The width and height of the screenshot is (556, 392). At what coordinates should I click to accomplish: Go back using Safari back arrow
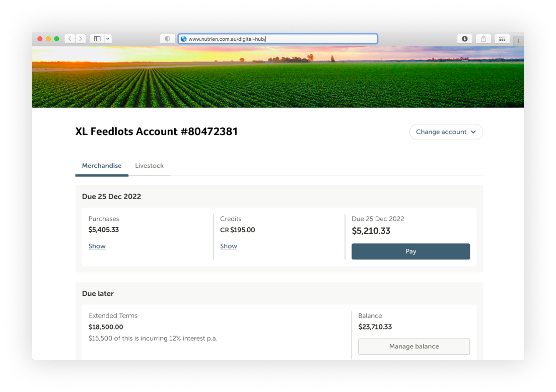coord(70,39)
